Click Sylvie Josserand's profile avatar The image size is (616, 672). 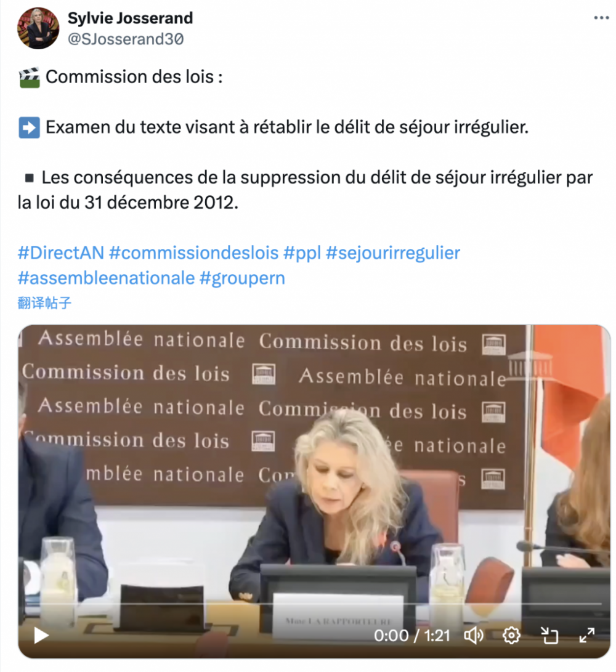(x=38, y=28)
